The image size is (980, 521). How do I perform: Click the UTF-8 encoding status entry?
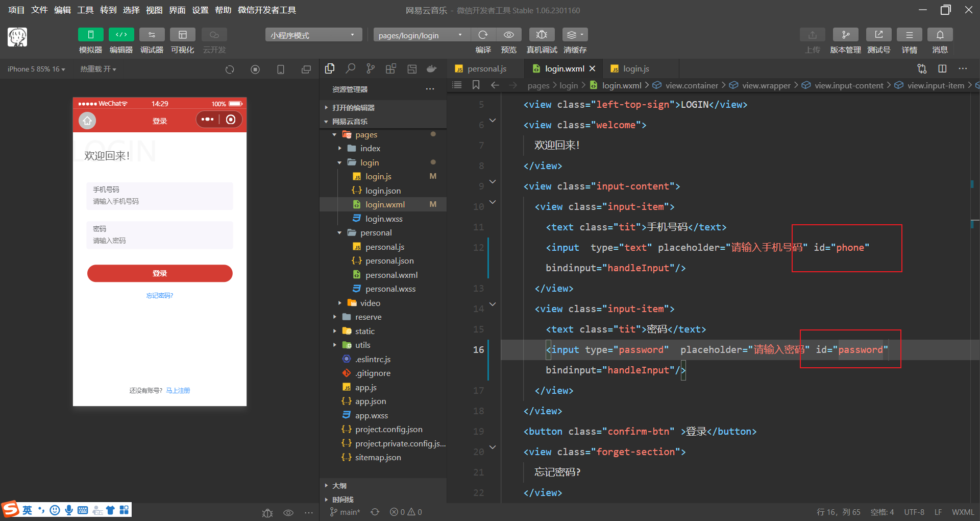click(x=914, y=512)
